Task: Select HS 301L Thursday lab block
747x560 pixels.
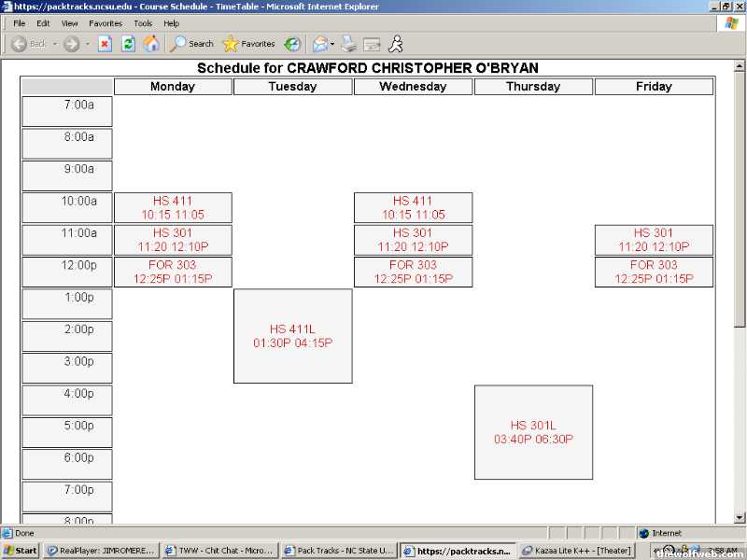Action: pyautogui.click(x=533, y=432)
